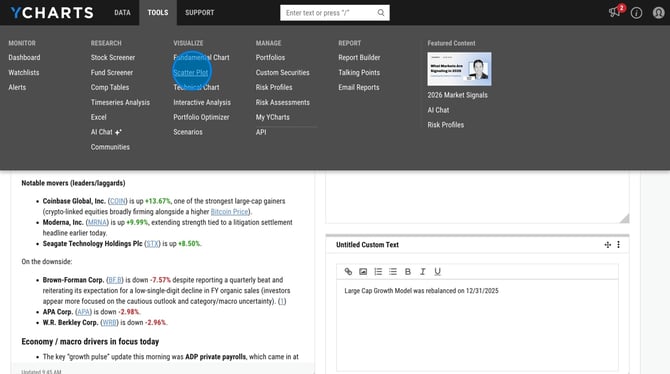The image size is (670, 374).
Task: Insert an image in custom text
Action: (x=363, y=271)
